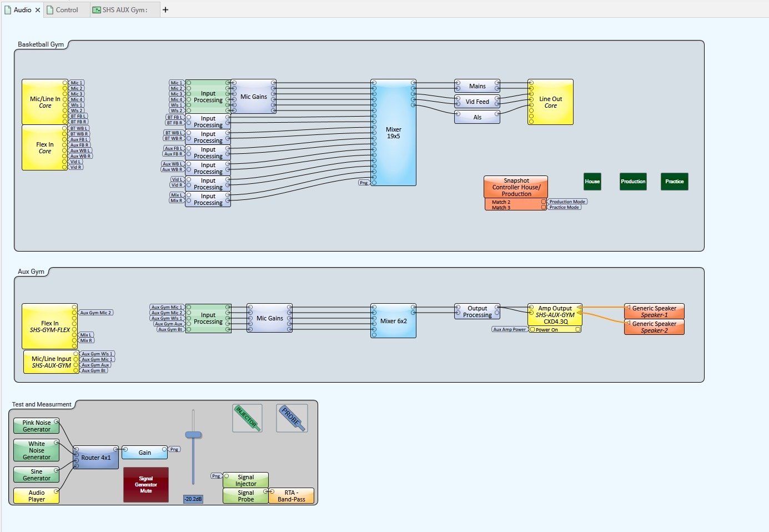Select the Mains output block
The height and width of the screenshot is (532, 769).
477,86
